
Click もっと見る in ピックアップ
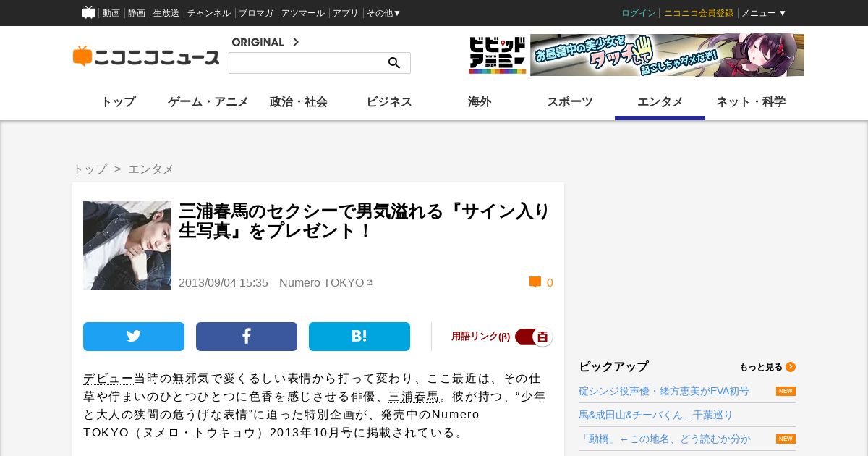(761, 367)
